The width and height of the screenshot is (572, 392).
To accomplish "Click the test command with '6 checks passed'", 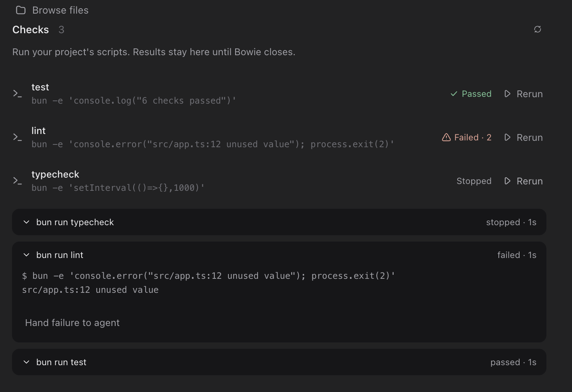I will (x=134, y=101).
